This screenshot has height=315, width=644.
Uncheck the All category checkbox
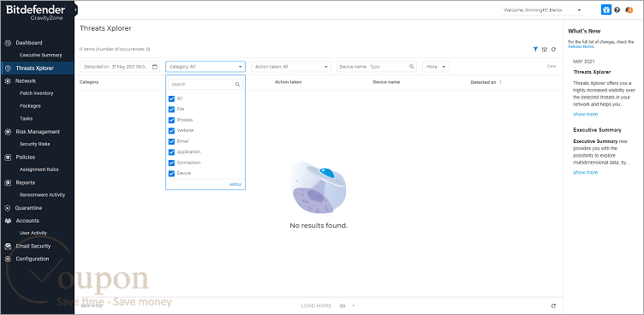click(171, 98)
